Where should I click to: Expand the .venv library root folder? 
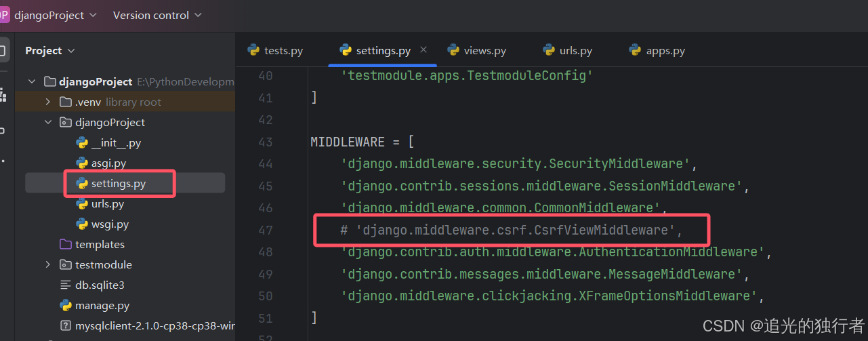pos(47,102)
